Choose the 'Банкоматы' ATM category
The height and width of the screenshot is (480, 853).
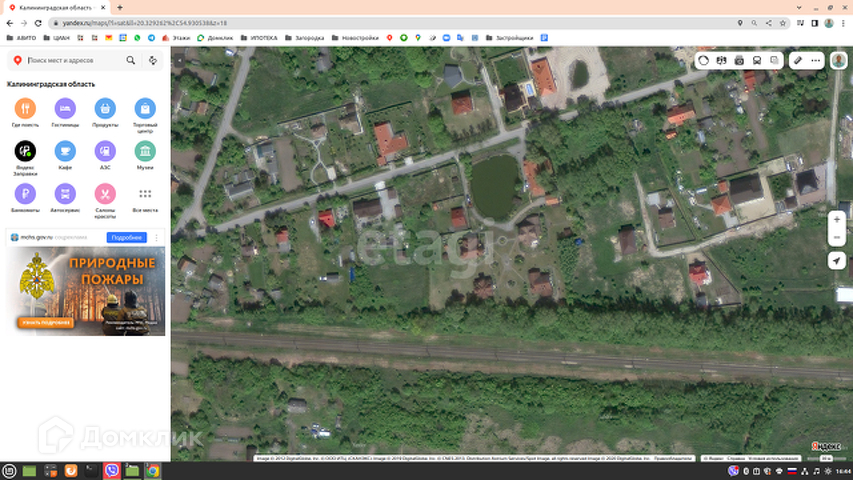point(25,198)
